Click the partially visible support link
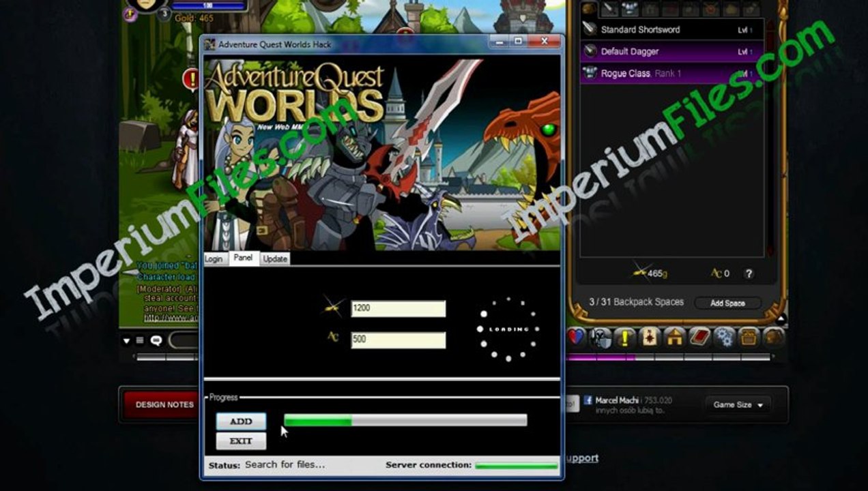Image resolution: width=868 pixels, height=491 pixels. point(581,458)
